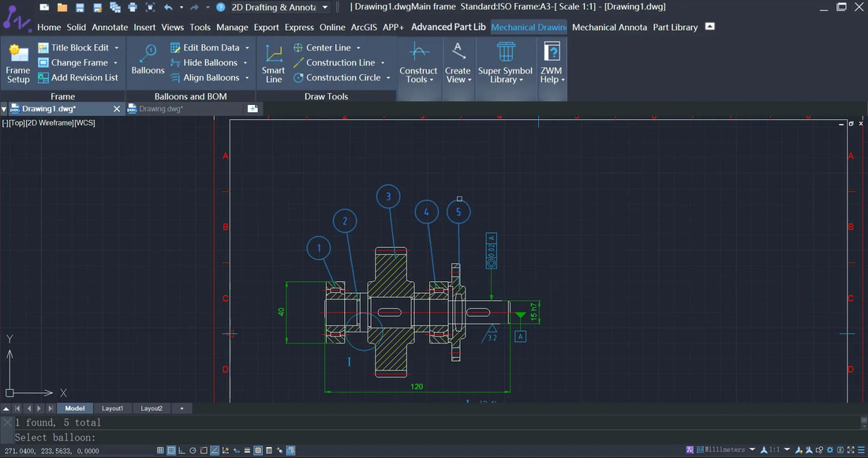Click the viewport label [-][Top][2D Wireframe][WCS]
Image resolution: width=868 pixels, height=458 pixels.
click(48, 123)
